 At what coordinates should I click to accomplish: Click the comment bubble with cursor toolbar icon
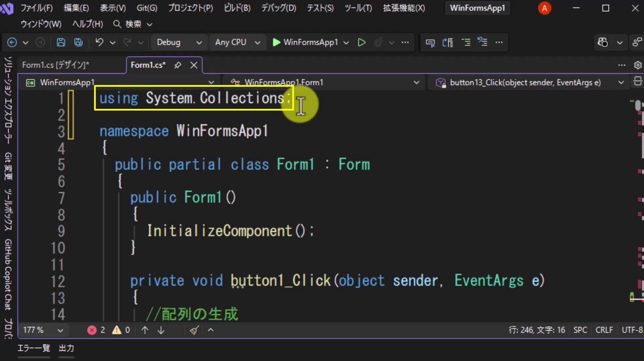430,43
